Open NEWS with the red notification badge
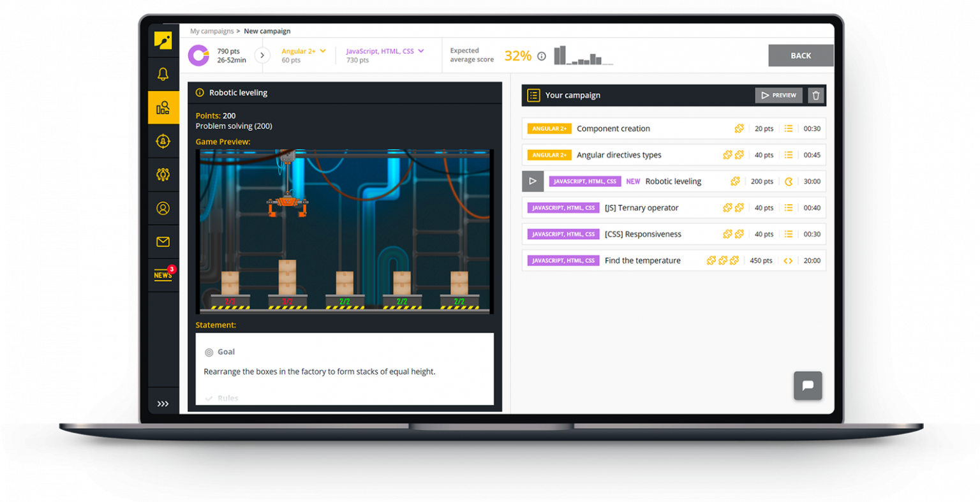The height and width of the screenshot is (502, 980). [x=163, y=273]
